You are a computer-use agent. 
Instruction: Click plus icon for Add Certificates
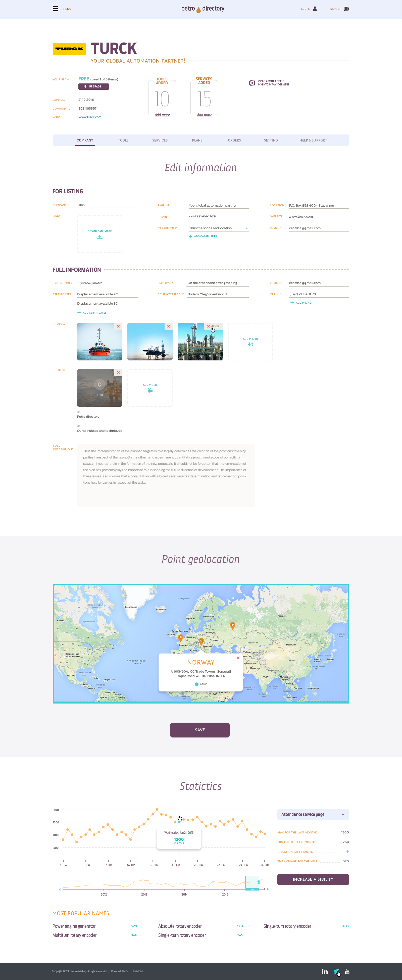pyautogui.click(x=79, y=313)
